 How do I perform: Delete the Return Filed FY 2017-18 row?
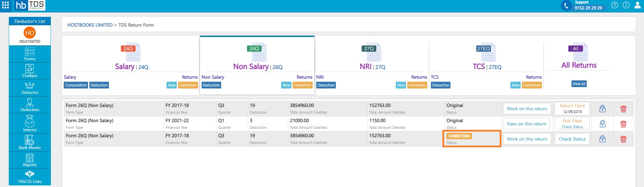click(623, 109)
